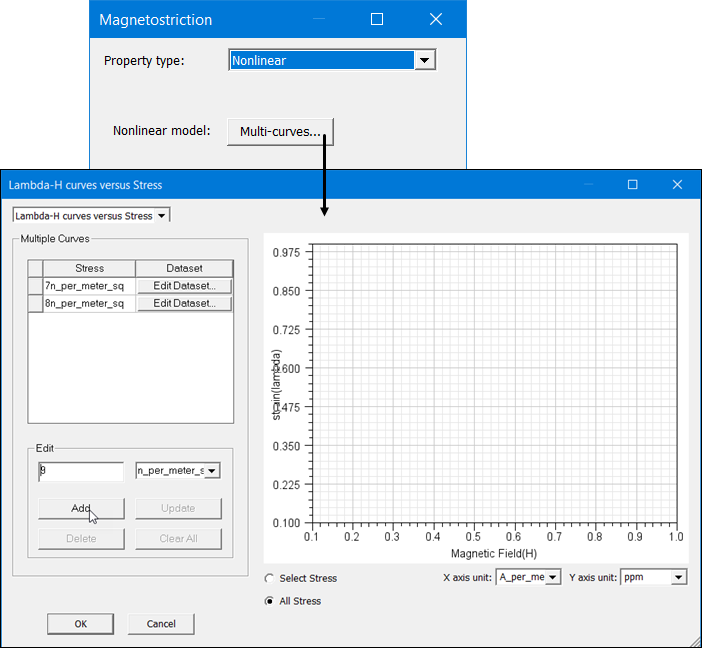Open the Property type dropdown
702x648 pixels.
[425, 61]
